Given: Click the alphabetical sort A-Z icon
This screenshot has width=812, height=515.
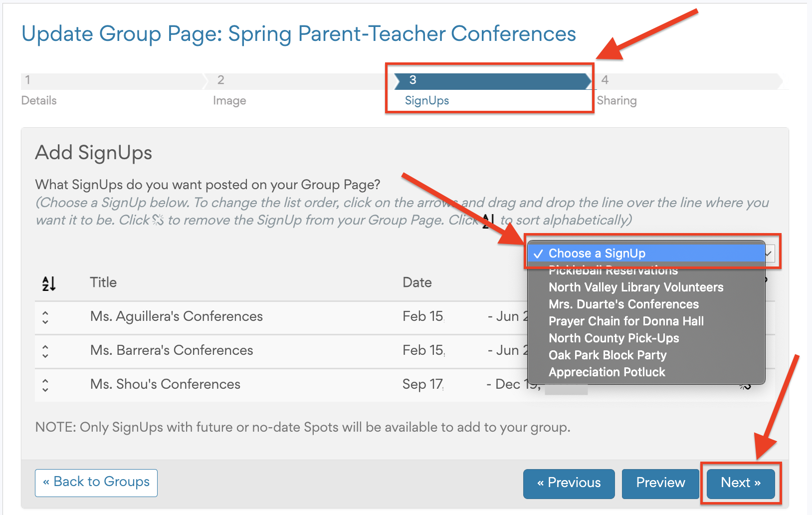Looking at the screenshot, I should tap(48, 283).
